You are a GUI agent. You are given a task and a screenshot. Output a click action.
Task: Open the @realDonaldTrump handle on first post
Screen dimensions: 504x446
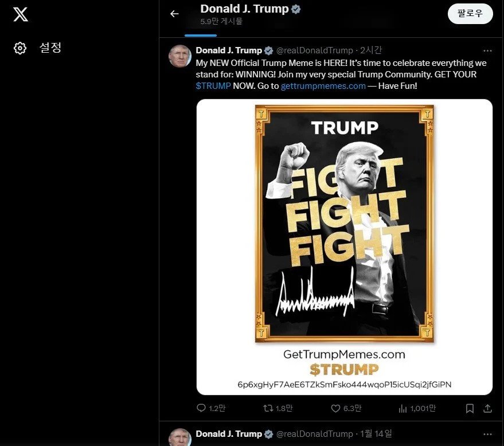click(x=315, y=50)
